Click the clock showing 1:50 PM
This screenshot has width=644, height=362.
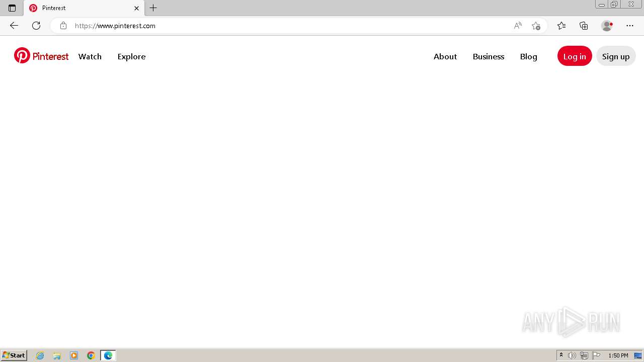pyautogui.click(x=618, y=355)
